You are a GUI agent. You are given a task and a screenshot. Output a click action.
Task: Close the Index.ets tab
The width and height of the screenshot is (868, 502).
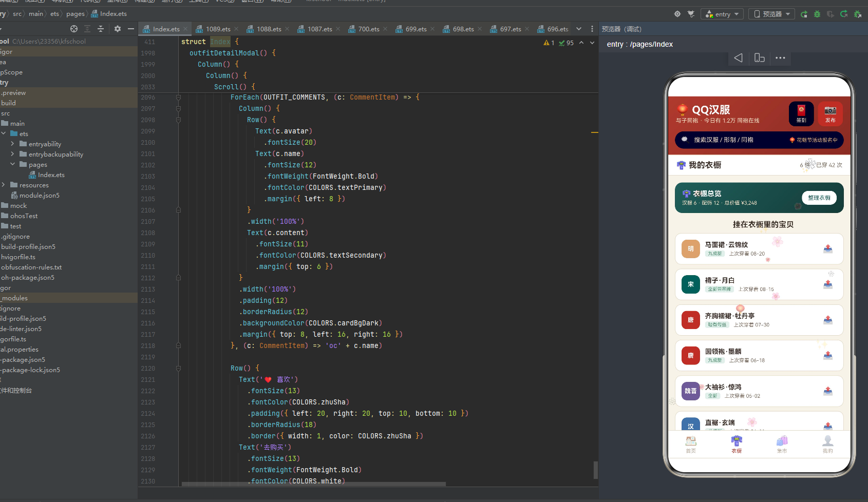coord(185,29)
